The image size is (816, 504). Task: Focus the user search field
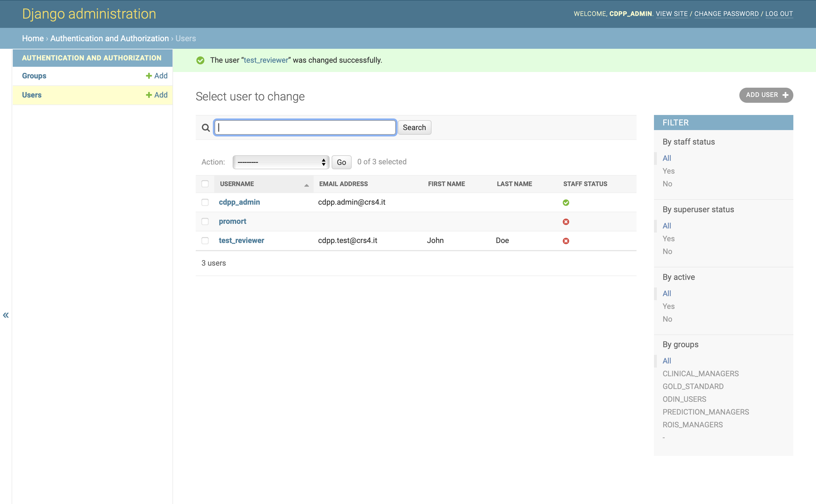pos(305,127)
